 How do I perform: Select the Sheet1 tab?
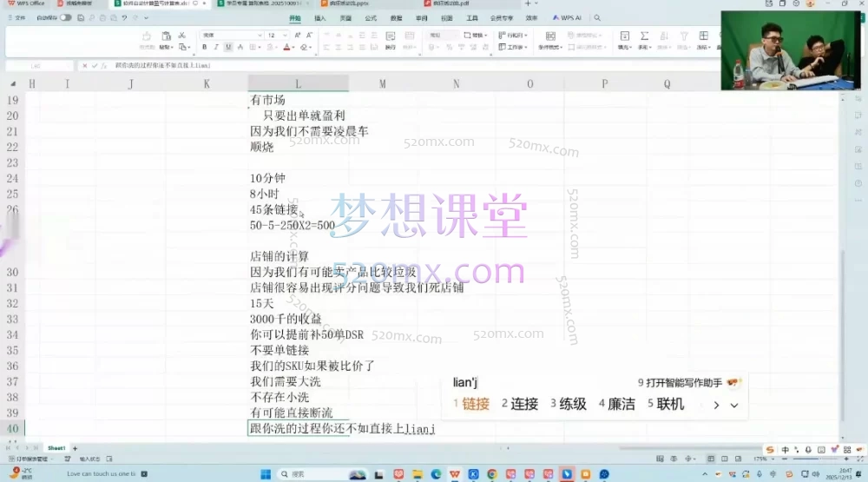[x=56, y=447]
